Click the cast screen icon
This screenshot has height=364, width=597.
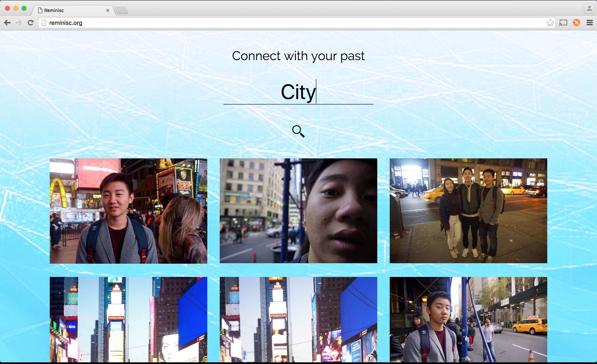[563, 23]
